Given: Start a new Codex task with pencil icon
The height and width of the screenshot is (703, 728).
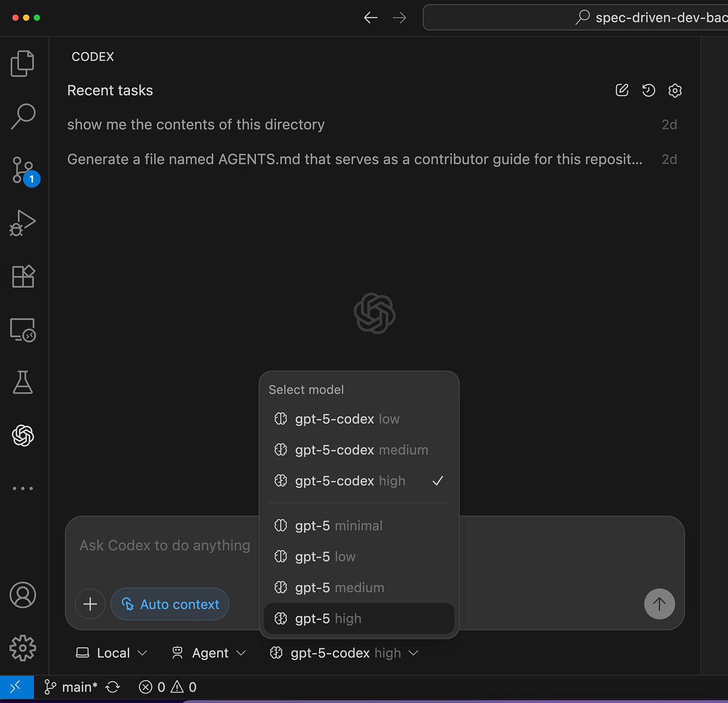Looking at the screenshot, I should (x=622, y=90).
